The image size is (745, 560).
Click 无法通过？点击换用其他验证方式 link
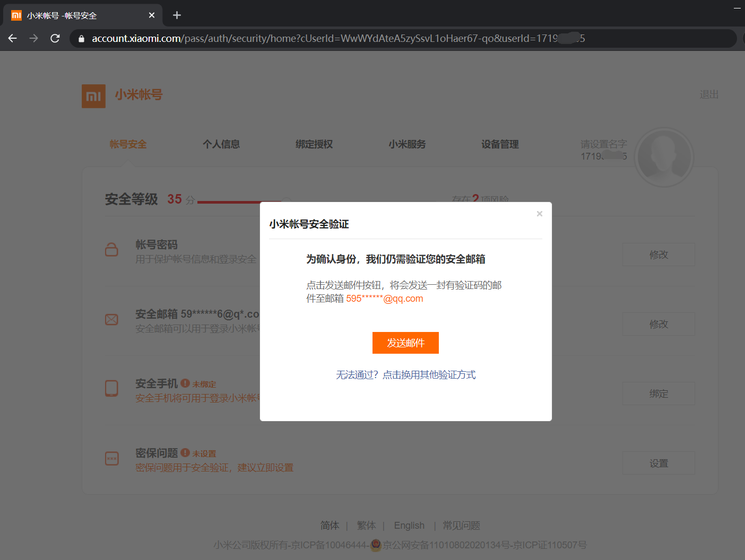405,375
